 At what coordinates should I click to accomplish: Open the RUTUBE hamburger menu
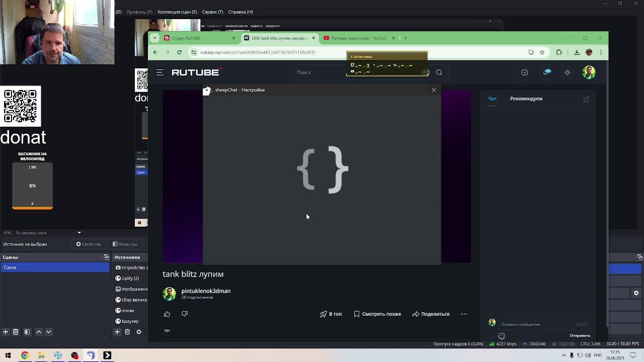(x=159, y=72)
